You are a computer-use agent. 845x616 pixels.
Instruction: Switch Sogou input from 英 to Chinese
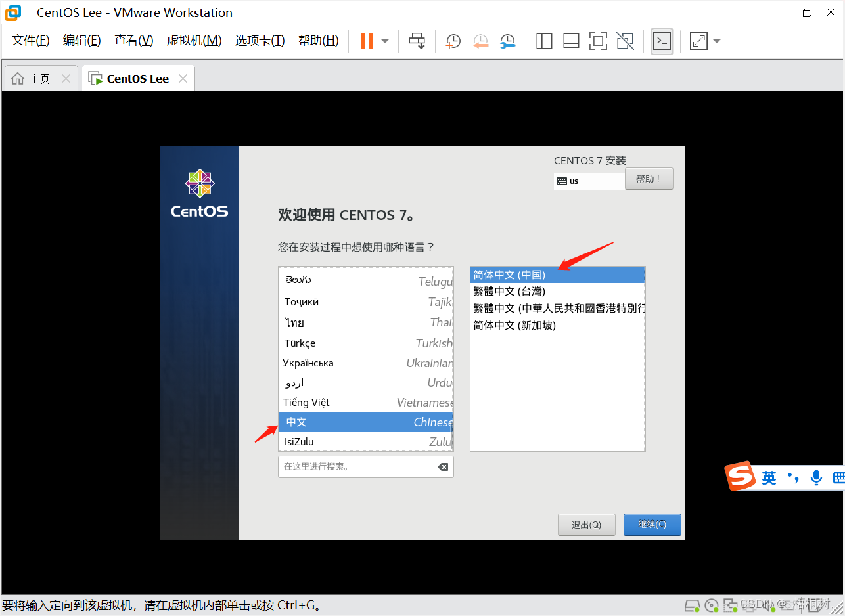(769, 478)
